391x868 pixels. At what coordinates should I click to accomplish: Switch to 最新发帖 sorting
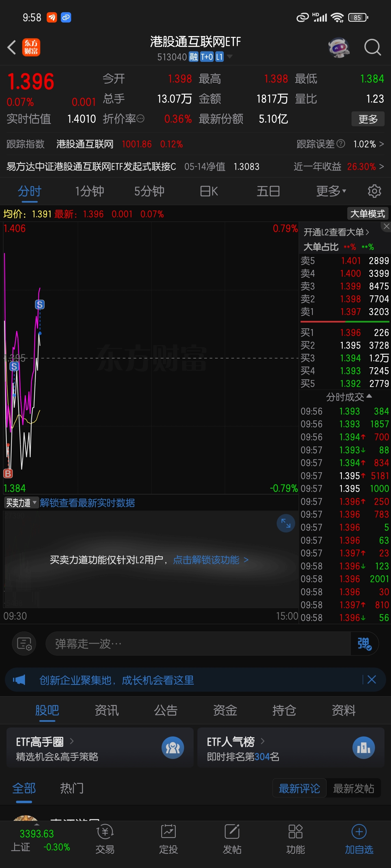(x=354, y=788)
